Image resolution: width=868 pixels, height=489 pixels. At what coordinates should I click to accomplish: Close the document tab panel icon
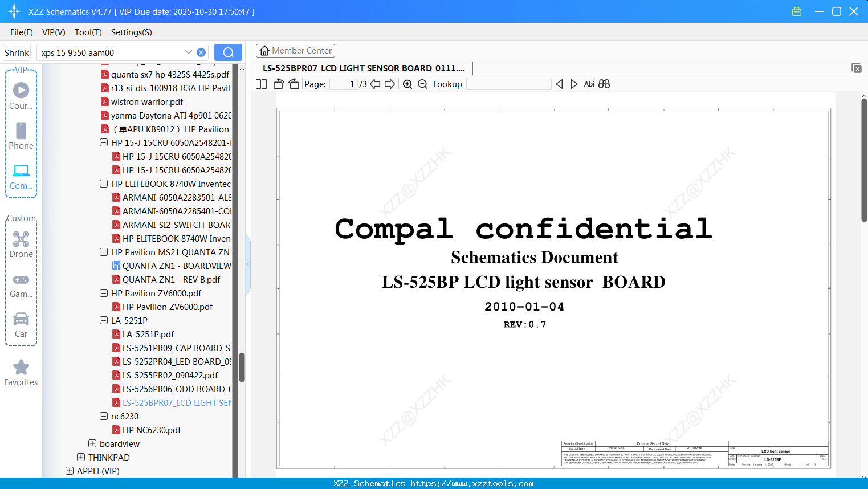(x=857, y=68)
